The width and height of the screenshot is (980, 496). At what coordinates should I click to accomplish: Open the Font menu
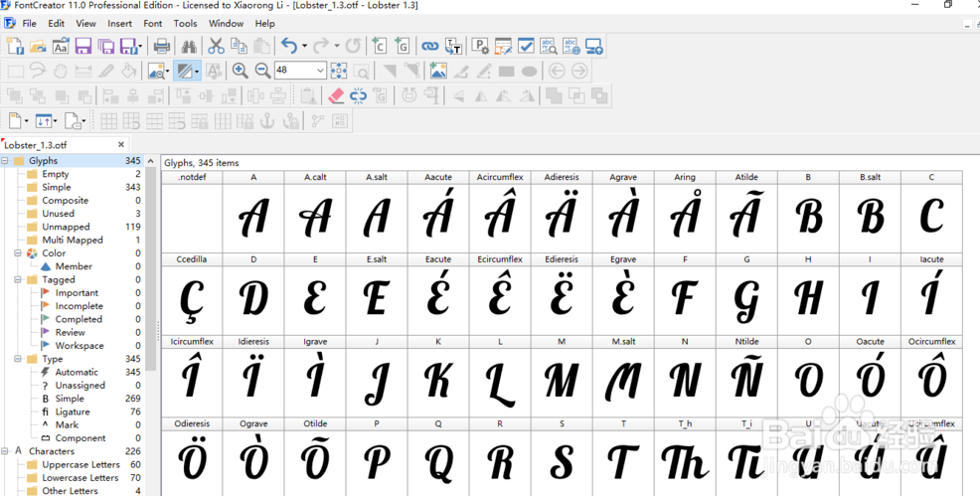(x=152, y=23)
